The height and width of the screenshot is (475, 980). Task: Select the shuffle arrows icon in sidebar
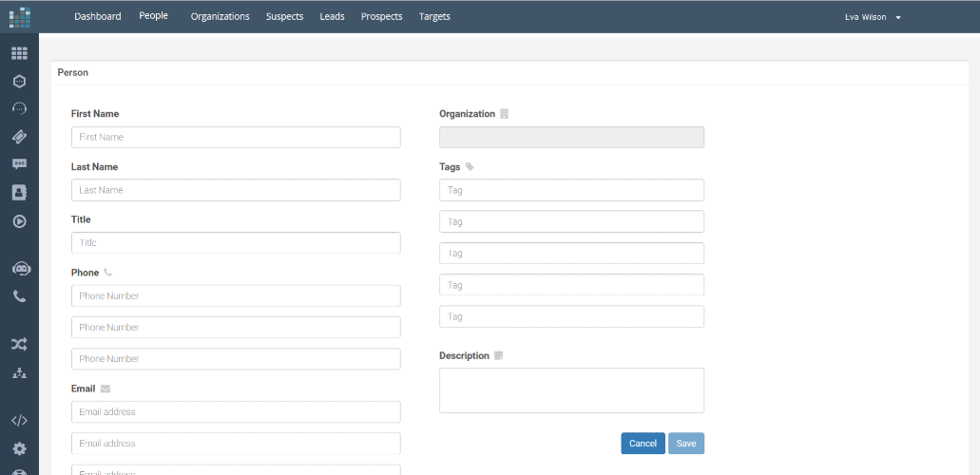[19, 344]
